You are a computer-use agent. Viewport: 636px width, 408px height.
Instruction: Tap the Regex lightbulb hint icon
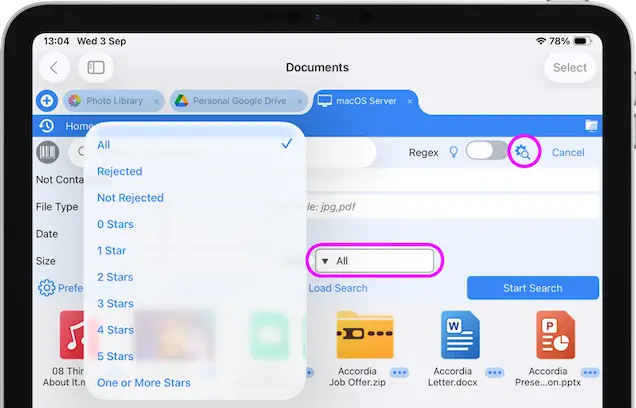click(452, 152)
